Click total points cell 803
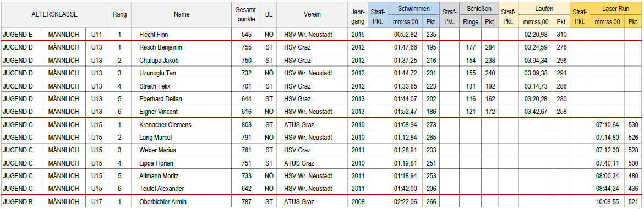The height and width of the screenshot is (209, 644). (x=247, y=124)
